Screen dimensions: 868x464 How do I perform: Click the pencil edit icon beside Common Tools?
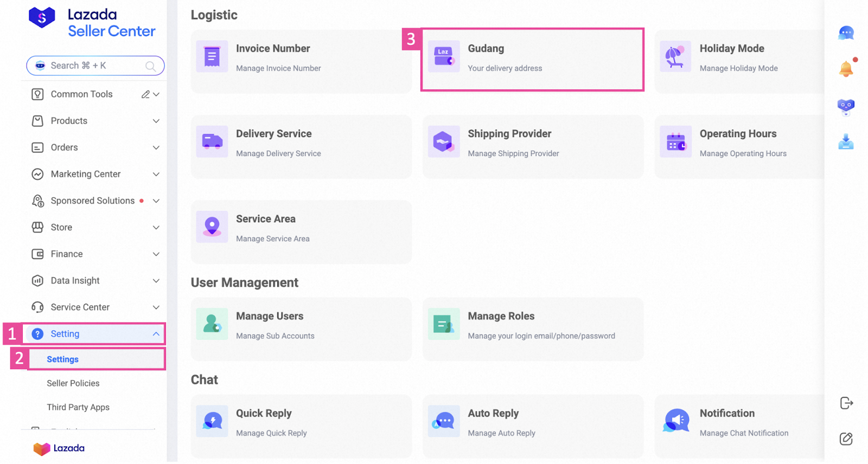point(145,94)
